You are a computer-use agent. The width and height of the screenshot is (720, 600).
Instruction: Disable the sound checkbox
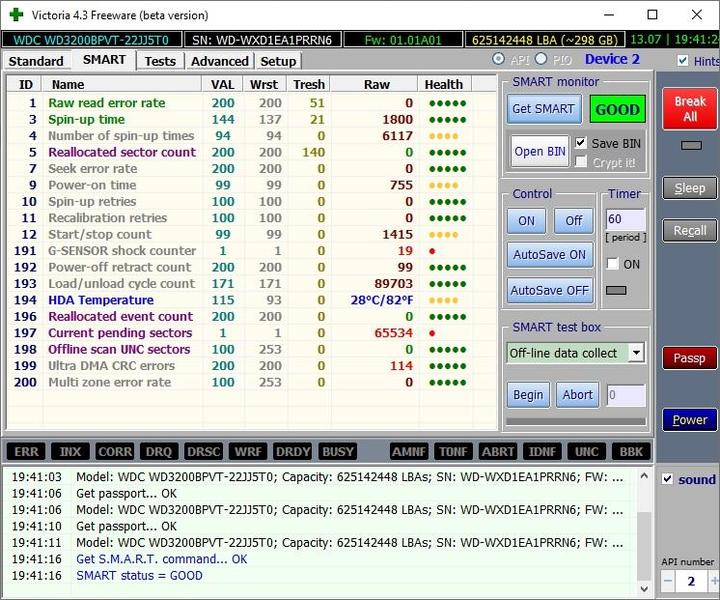point(668,479)
